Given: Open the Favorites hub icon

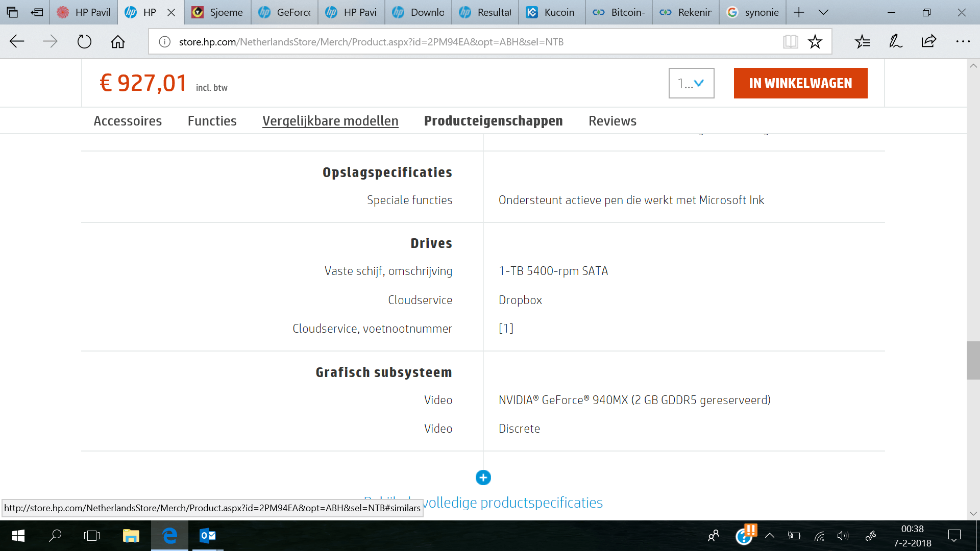Looking at the screenshot, I should point(863,41).
